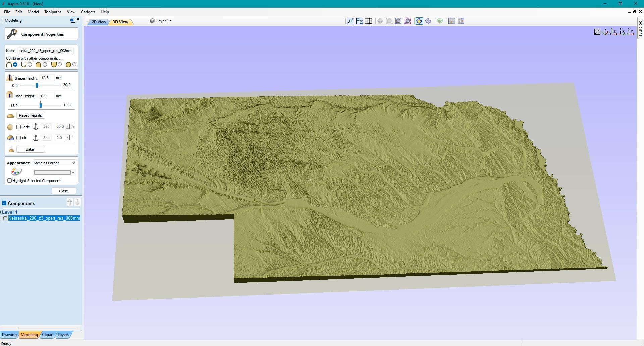Click zoom to selected magnifier icon

[407, 21]
